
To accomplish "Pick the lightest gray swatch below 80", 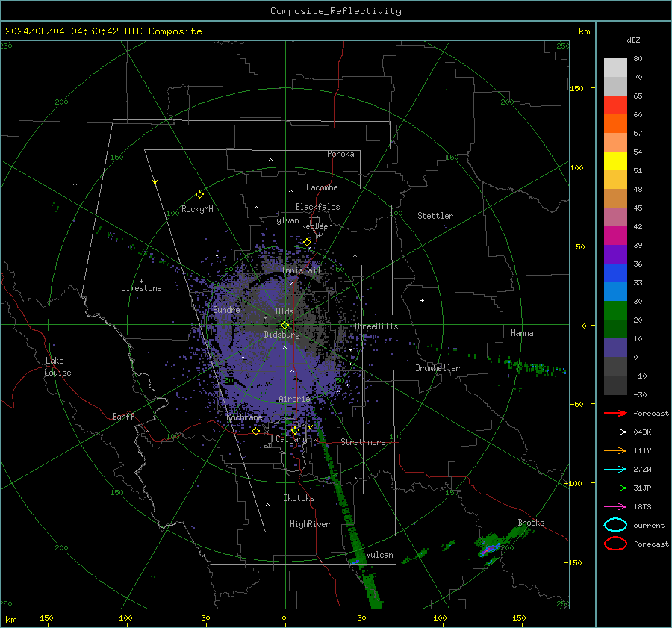I will click(615, 68).
